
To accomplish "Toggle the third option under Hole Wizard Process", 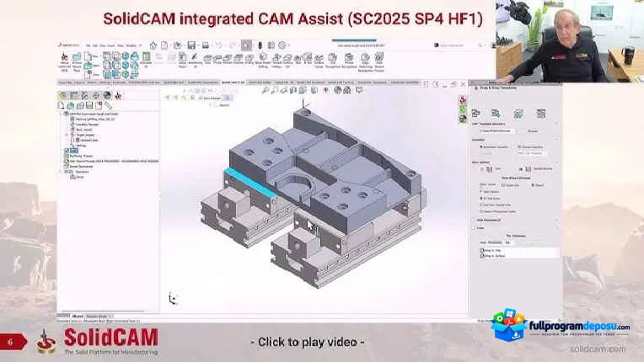I will click(x=481, y=205).
